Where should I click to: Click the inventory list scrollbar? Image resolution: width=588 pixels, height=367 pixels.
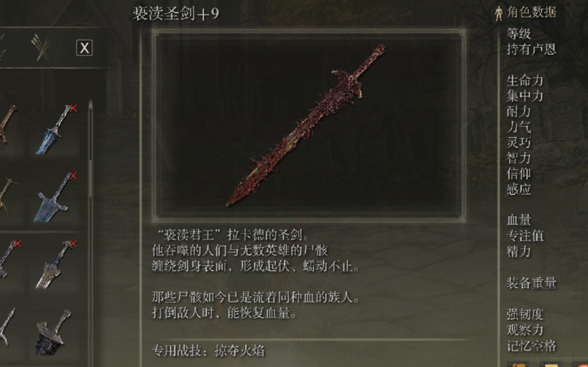coord(90,232)
